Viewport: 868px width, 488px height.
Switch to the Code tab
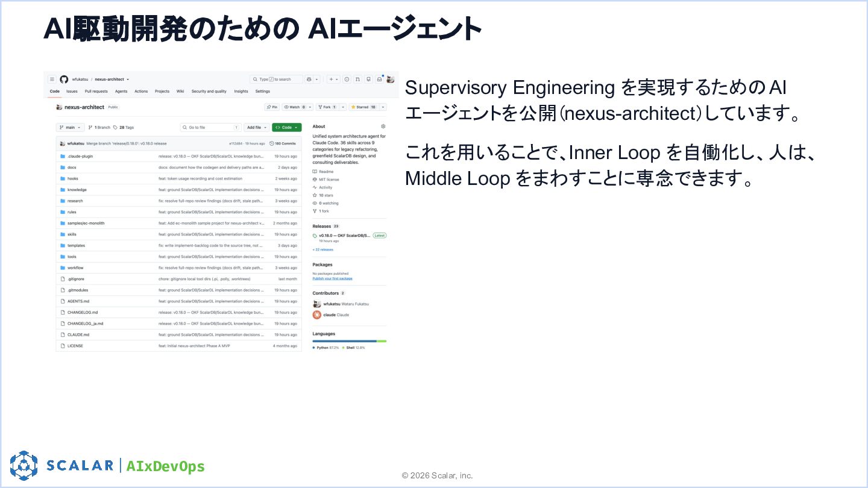point(54,92)
